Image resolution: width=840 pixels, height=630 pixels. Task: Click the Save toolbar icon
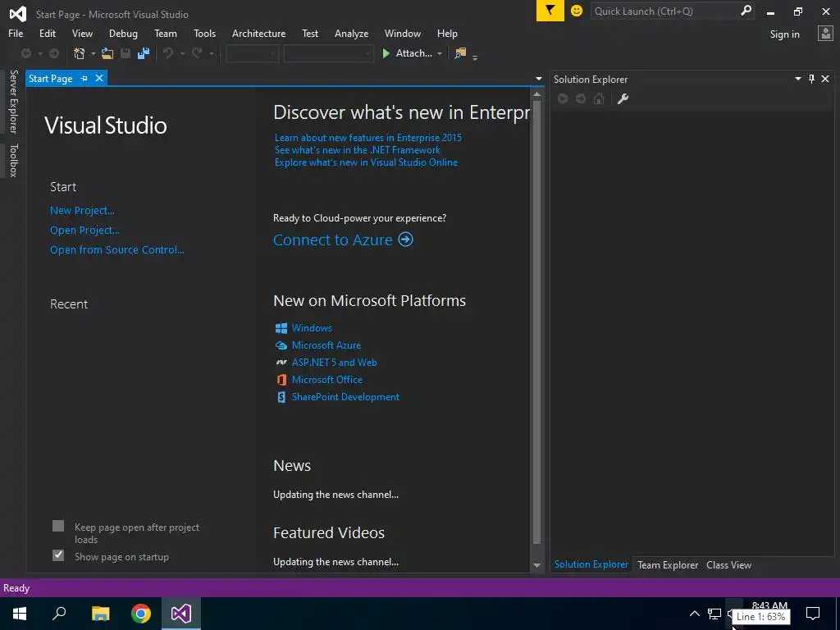tap(126, 53)
